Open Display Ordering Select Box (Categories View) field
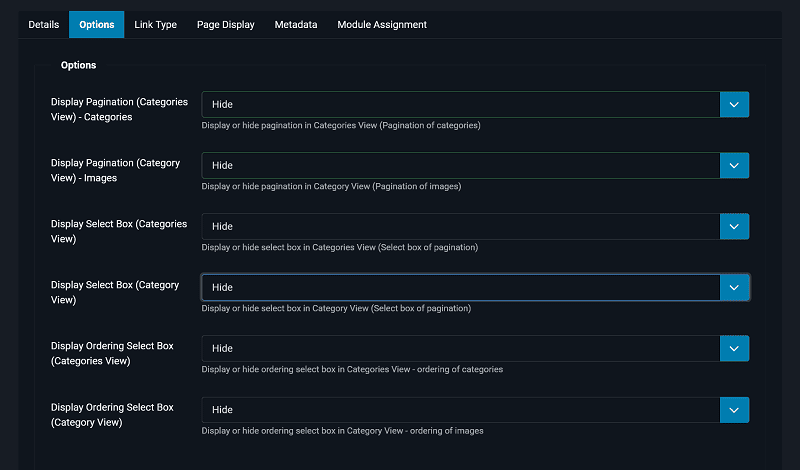This screenshot has width=800, height=470. pos(460,348)
